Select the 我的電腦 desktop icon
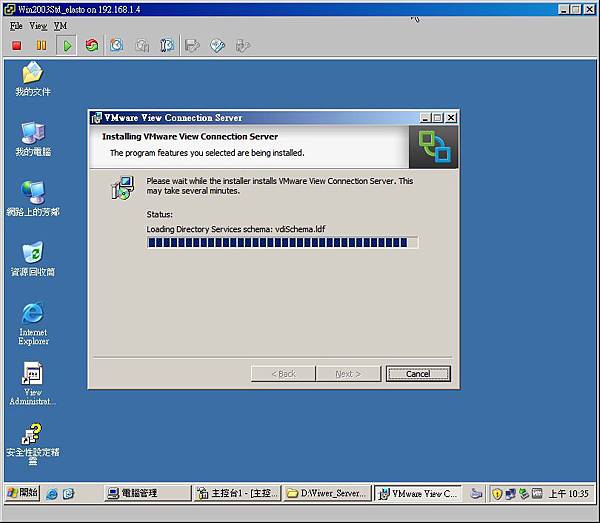Screen dimensions: 600x523 [x=33, y=139]
